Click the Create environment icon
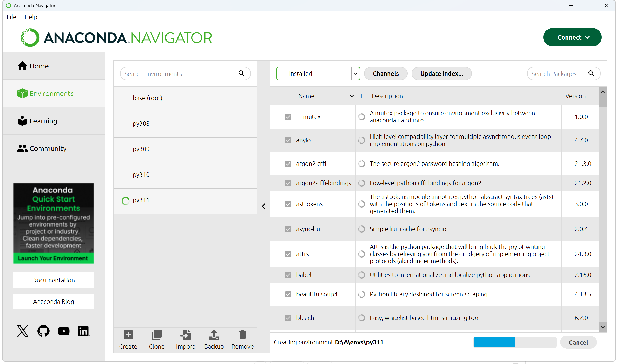The height and width of the screenshot is (364, 618). click(128, 335)
